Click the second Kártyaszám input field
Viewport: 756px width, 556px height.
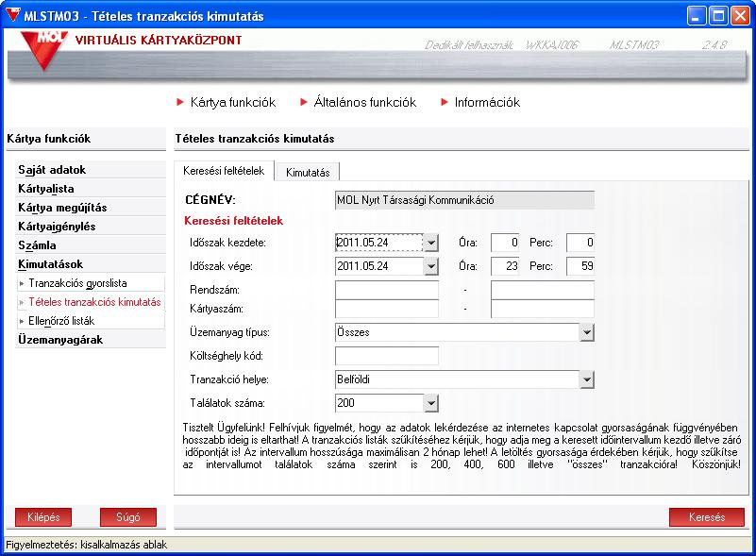(x=543, y=309)
